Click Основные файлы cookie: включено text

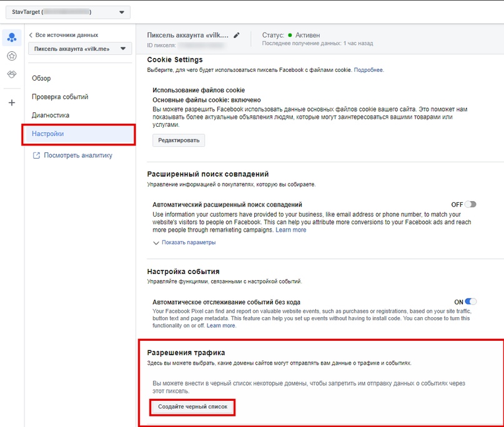click(x=207, y=101)
